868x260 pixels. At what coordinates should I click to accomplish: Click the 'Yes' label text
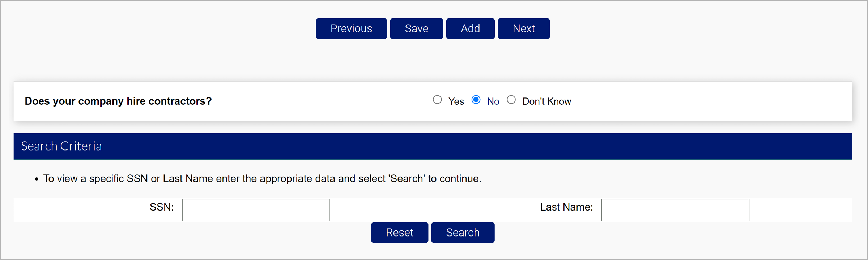click(x=456, y=101)
